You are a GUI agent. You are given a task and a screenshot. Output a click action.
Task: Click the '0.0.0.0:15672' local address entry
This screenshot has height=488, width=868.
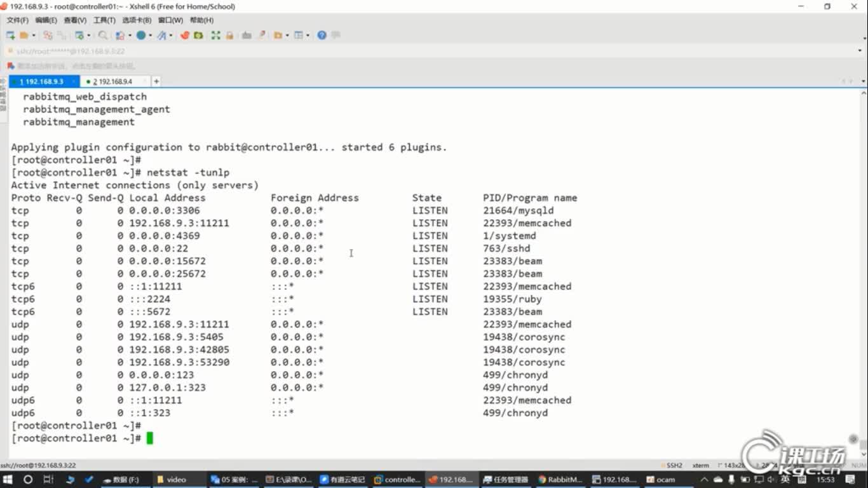pos(168,261)
